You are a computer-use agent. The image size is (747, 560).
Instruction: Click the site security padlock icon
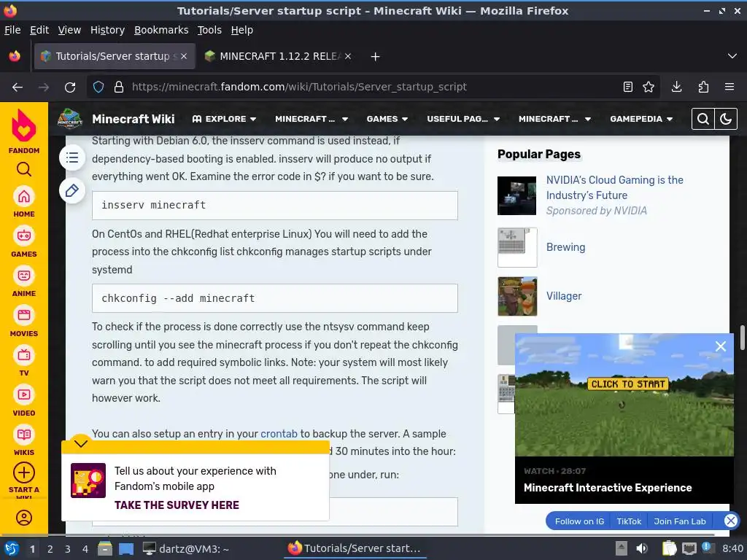click(119, 87)
